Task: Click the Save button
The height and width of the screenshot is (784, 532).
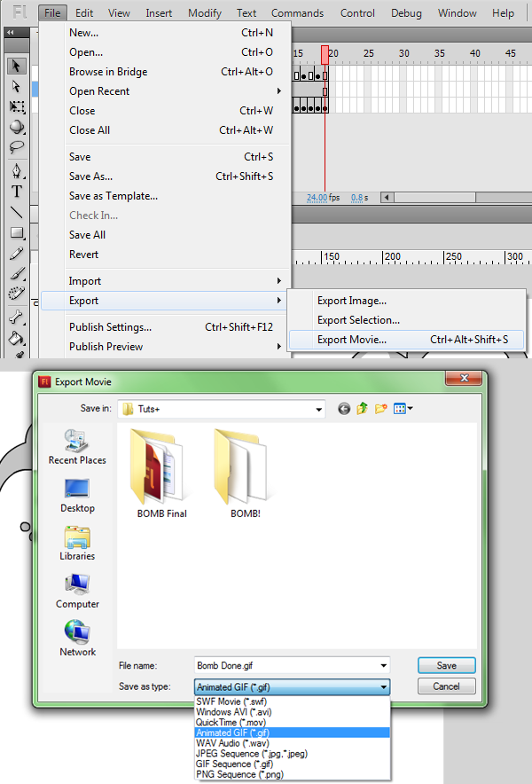Action: [x=447, y=665]
